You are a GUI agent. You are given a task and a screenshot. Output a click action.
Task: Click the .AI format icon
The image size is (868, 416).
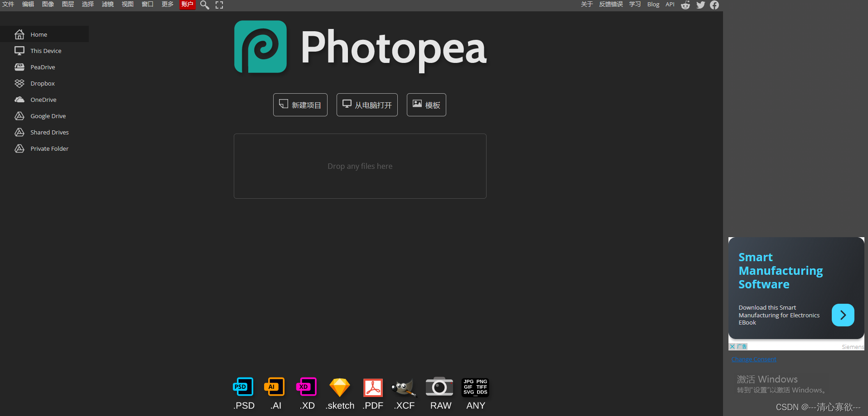275,387
